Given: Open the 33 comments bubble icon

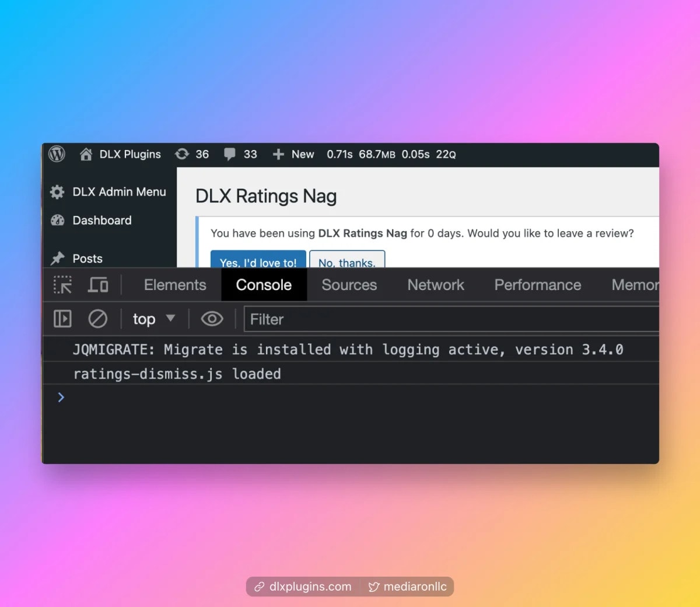Looking at the screenshot, I should point(230,154).
